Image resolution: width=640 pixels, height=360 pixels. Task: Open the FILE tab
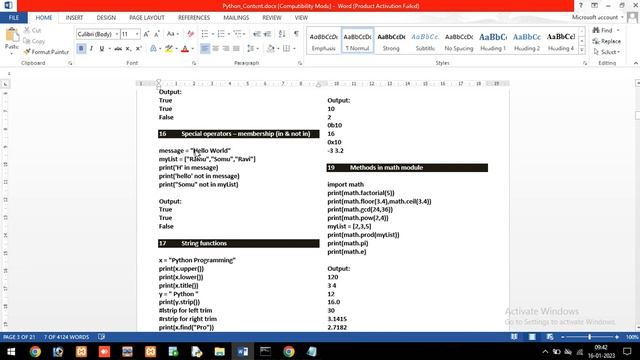(x=14, y=18)
